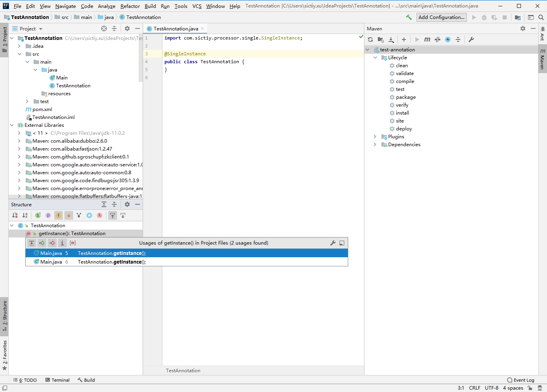
Task: Download Maven sources and documentation
Action: (391, 40)
